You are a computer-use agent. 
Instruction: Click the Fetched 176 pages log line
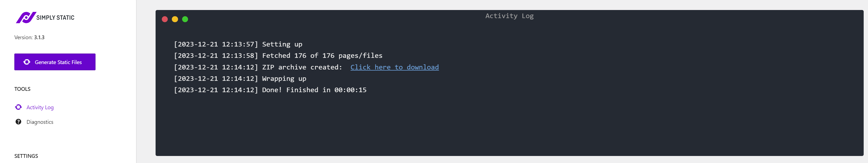[278, 56]
